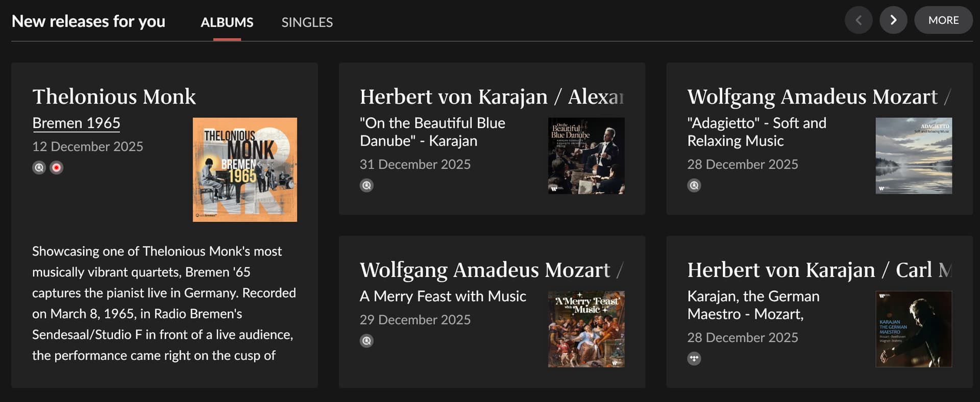This screenshot has height=402, width=980.
Task: Go to the next page of new releases
Action: pos(893,20)
